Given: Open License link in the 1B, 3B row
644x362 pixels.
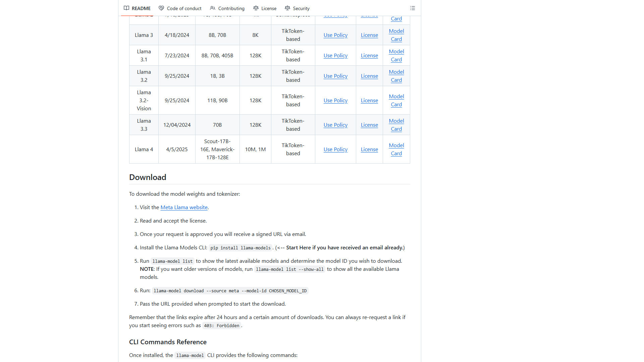Looking at the screenshot, I should (369, 76).
